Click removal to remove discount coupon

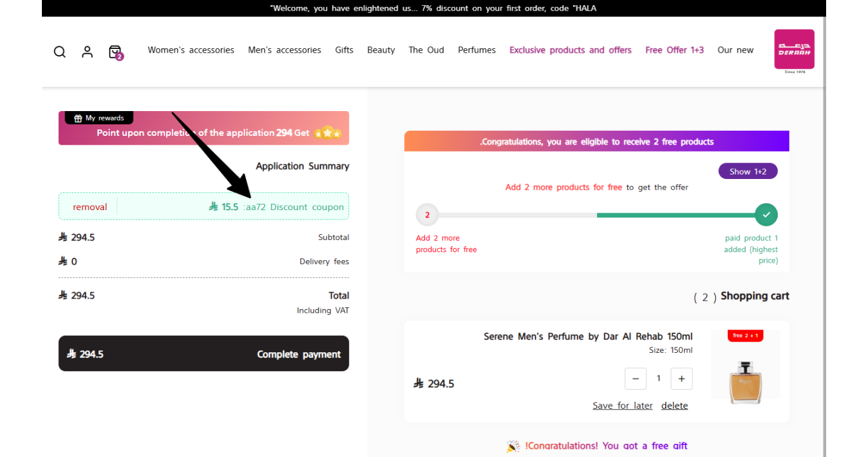tap(89, 207)
